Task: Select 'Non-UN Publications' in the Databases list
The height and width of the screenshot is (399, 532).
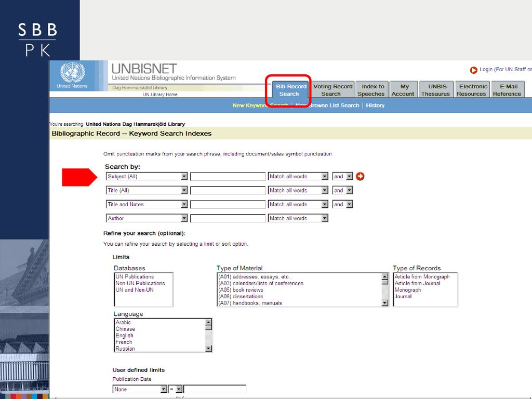Action: pos(140,283)
